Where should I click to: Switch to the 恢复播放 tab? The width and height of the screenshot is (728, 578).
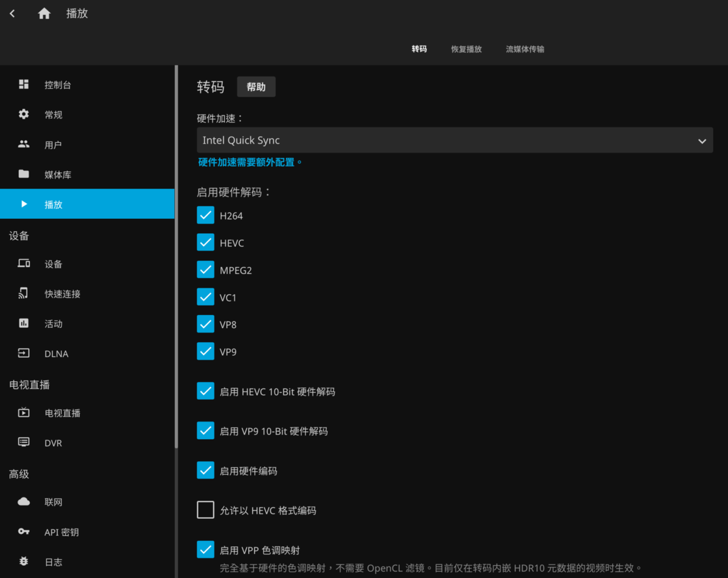point(466,49)
